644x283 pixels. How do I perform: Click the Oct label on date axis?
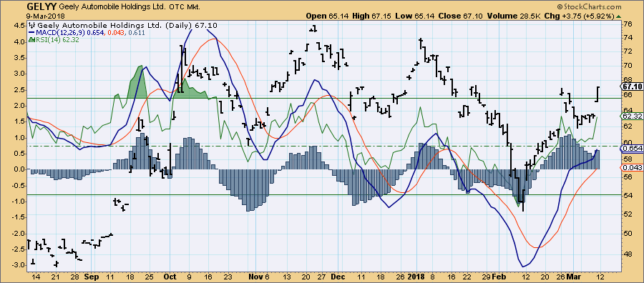tap(170, 277)
